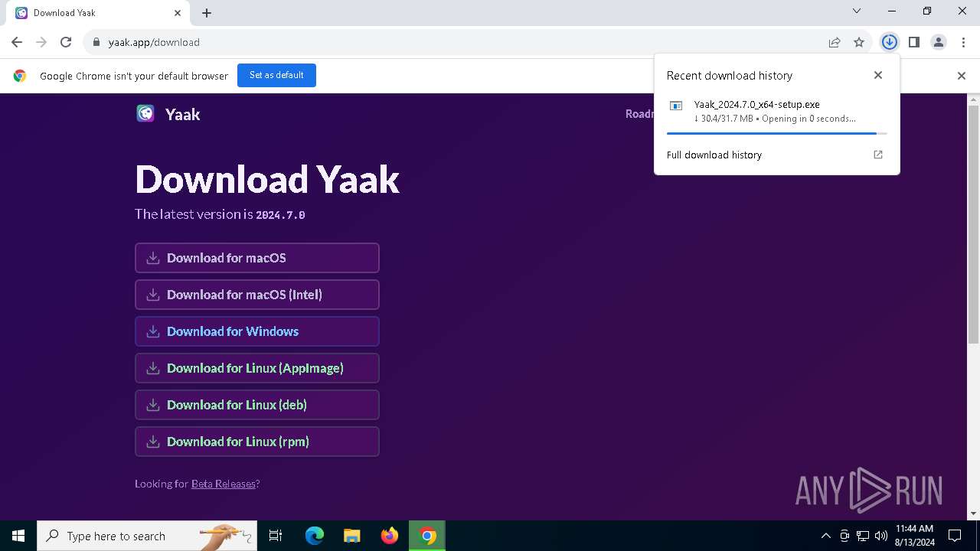
Task: Select the Download Yaak browser tab
Action: pos(100,13)
